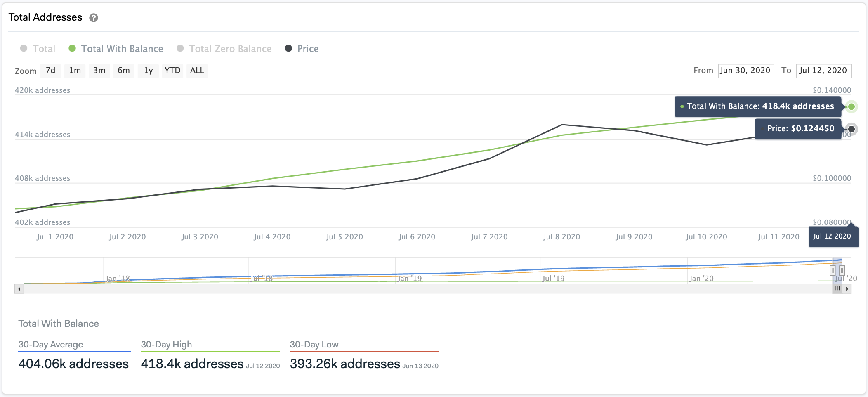Set zoom to 6m

coord(124,71)
